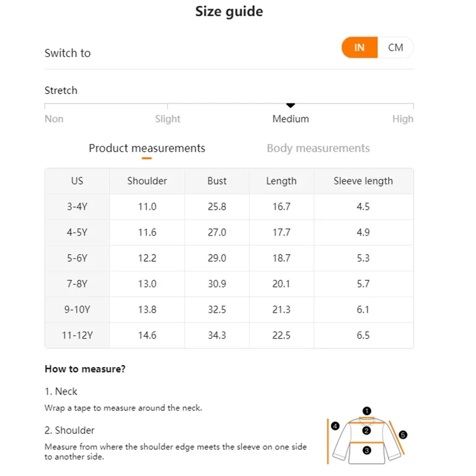Viewport: 476px width, 476px height.
Task: Switch units to IN
Action: (359, 48)
